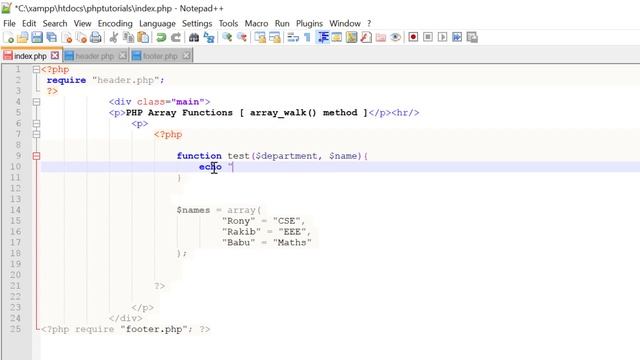Click the Run Macro Multiple Times icon

(457, 38)
